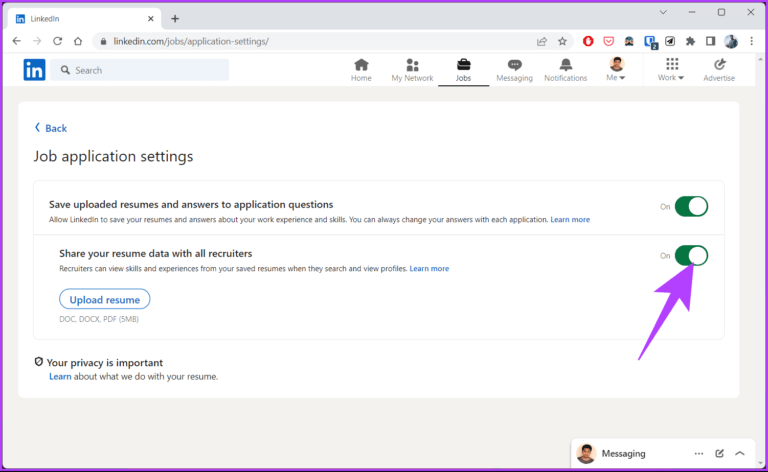Open the avatar extension icon in toolbar
Viewport: 768px width, 472px height.
(x=629, y=42)
